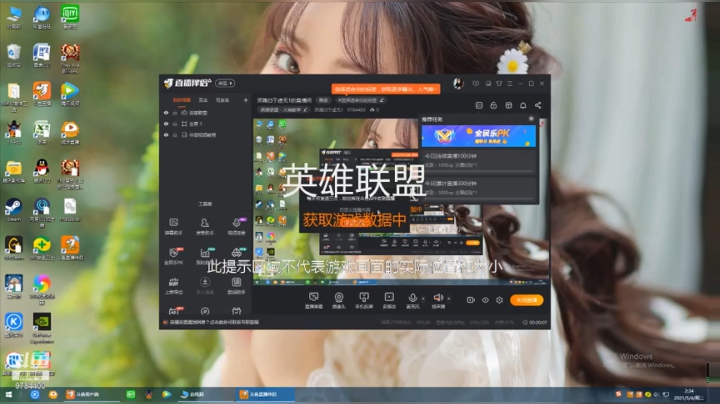Open the task list icon in top toolbar
The image size is (720, 404).
coord(479,105)
